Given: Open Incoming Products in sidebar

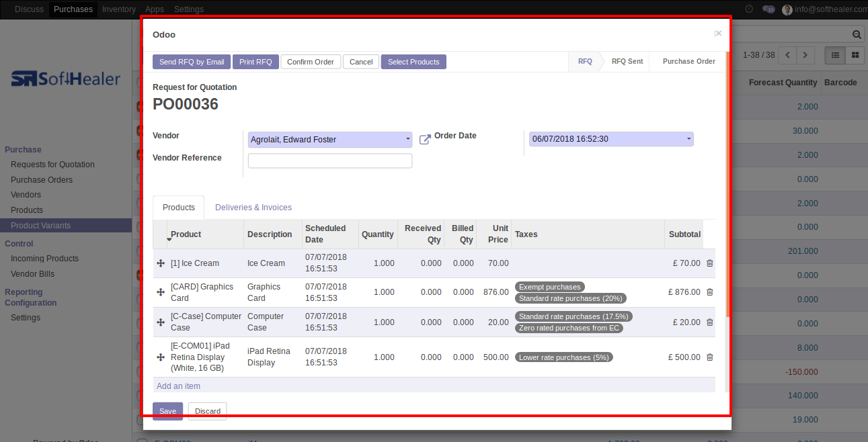Looking at the screenshot, I should (44, 259).
